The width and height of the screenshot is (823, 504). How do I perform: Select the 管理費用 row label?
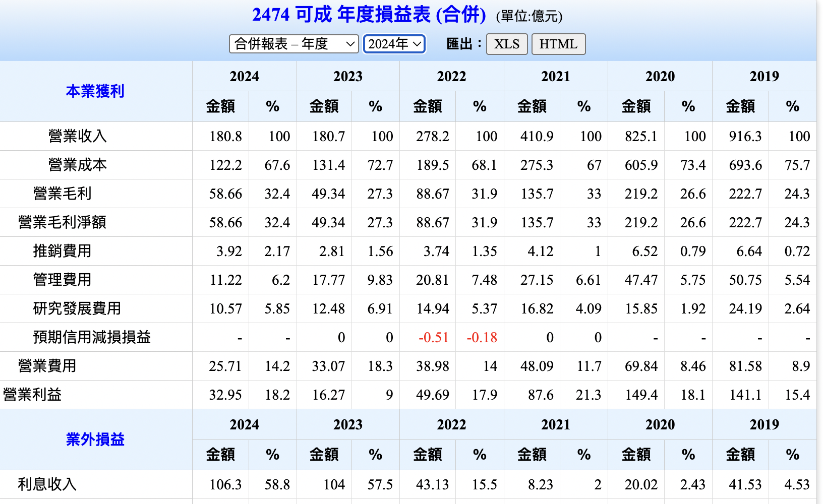click(62, 280)
